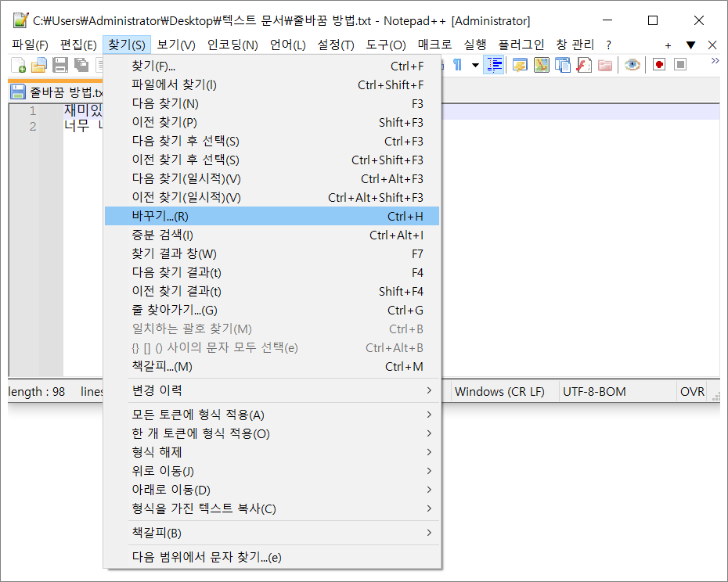728x582 pixels.
Task: Toggle the Show Indent Guide icon
Action: point(494,65)
